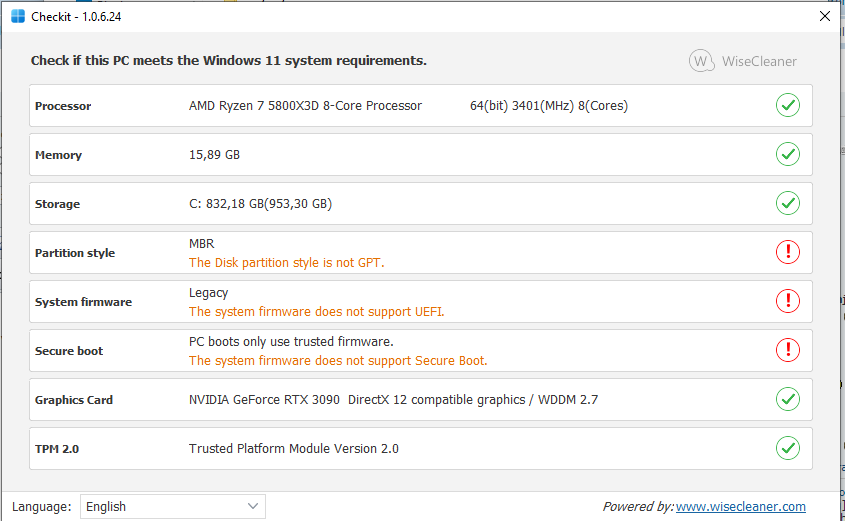Click the NVIDIA GeForce RTX 3090 text
845x521 pixels.
point(265,400)
